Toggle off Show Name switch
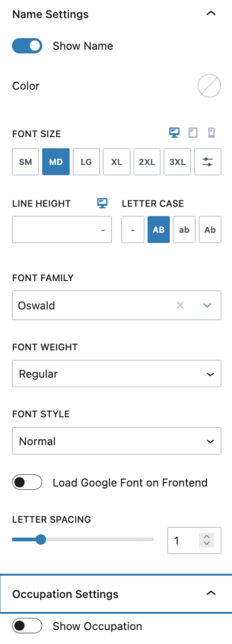 (27, 46)
